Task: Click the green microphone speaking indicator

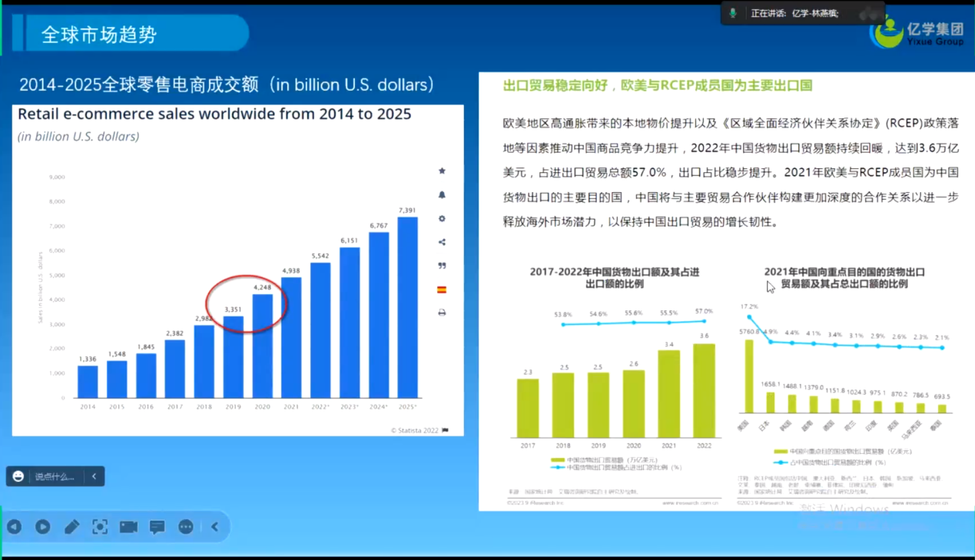Action: click(x=733, y=13)
